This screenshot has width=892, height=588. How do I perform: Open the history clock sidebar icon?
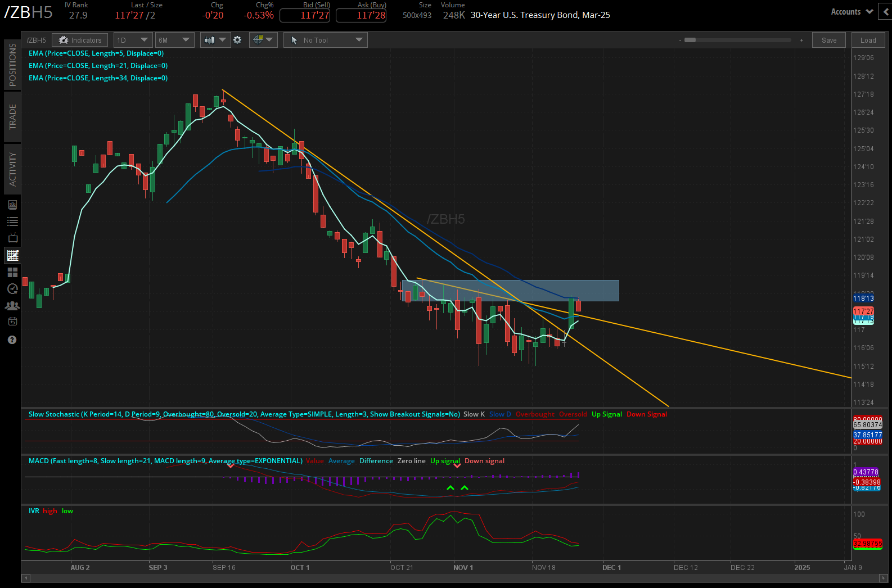(12, 289)
